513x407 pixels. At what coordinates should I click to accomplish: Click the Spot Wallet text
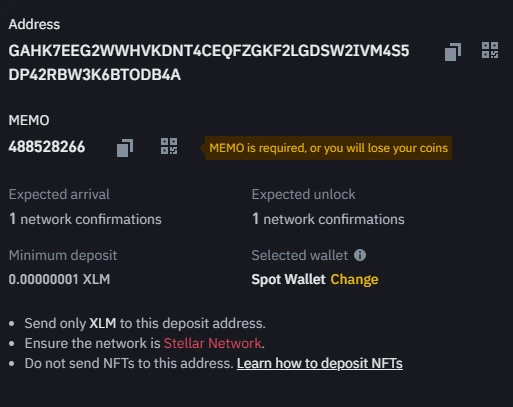point(288,279)
